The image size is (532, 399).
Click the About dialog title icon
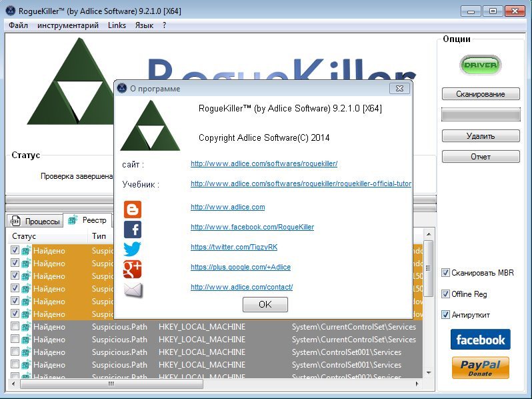click(x=122, y=88)
